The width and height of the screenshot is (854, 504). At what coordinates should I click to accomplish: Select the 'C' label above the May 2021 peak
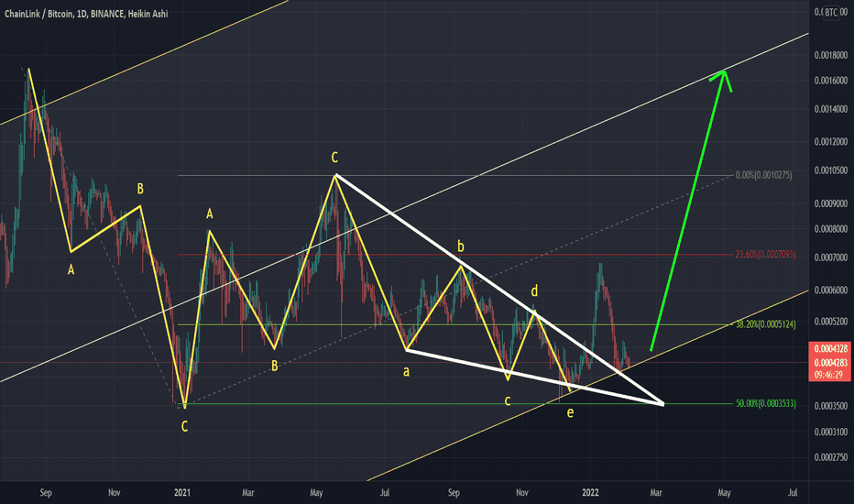point(334,158)
